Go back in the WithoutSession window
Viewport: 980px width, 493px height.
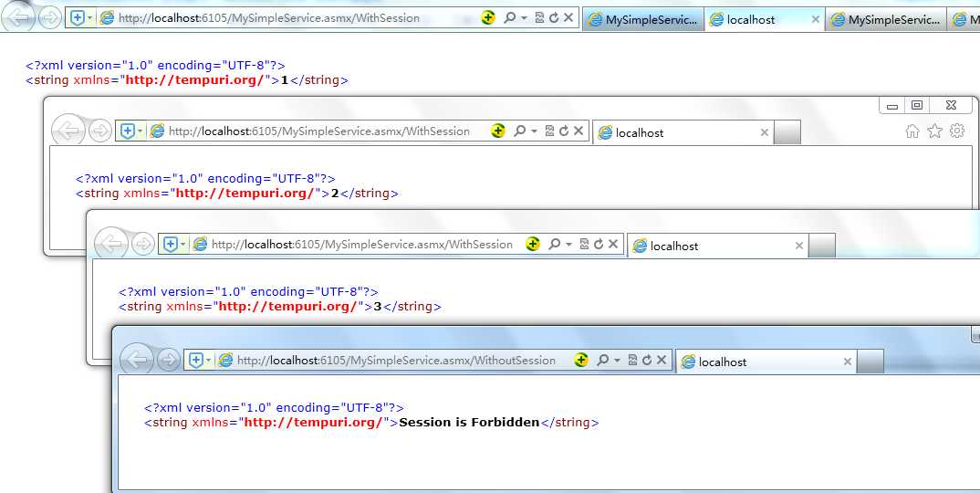point(136,359)
